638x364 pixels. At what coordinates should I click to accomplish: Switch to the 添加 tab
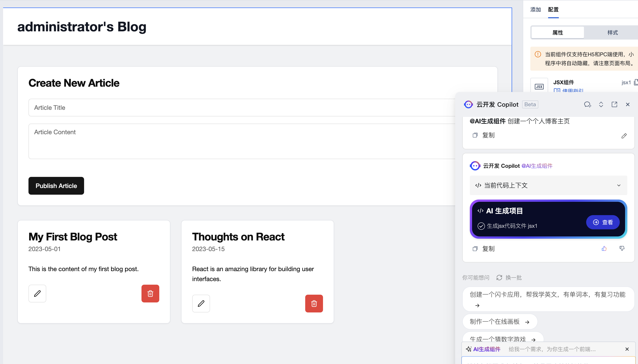click(535, 10)
